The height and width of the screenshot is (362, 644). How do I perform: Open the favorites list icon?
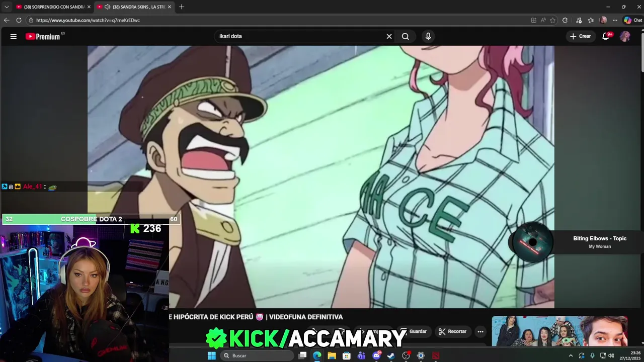591,20
